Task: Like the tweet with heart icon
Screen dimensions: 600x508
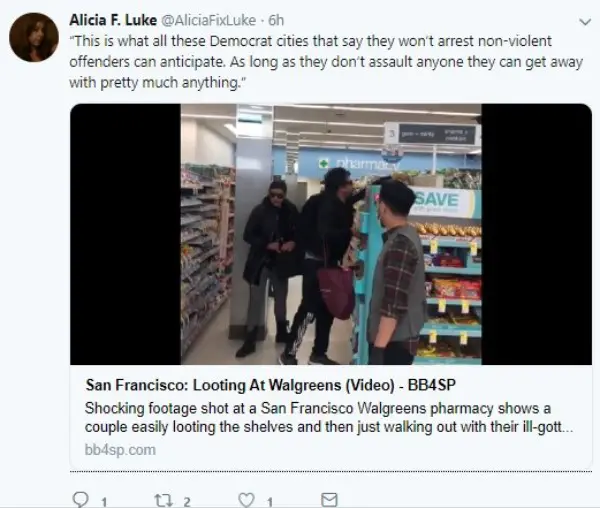Action: coord(246,500)
